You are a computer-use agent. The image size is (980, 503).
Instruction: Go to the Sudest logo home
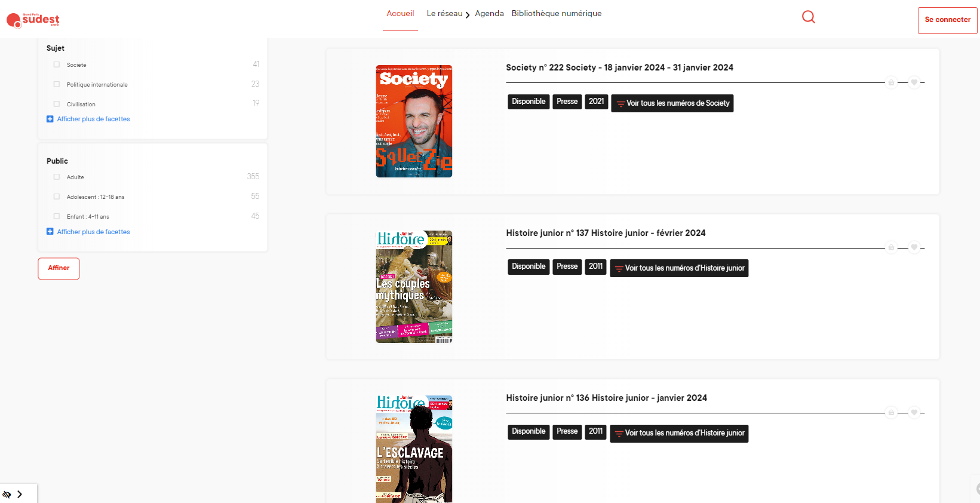click(x=33, y=20)
